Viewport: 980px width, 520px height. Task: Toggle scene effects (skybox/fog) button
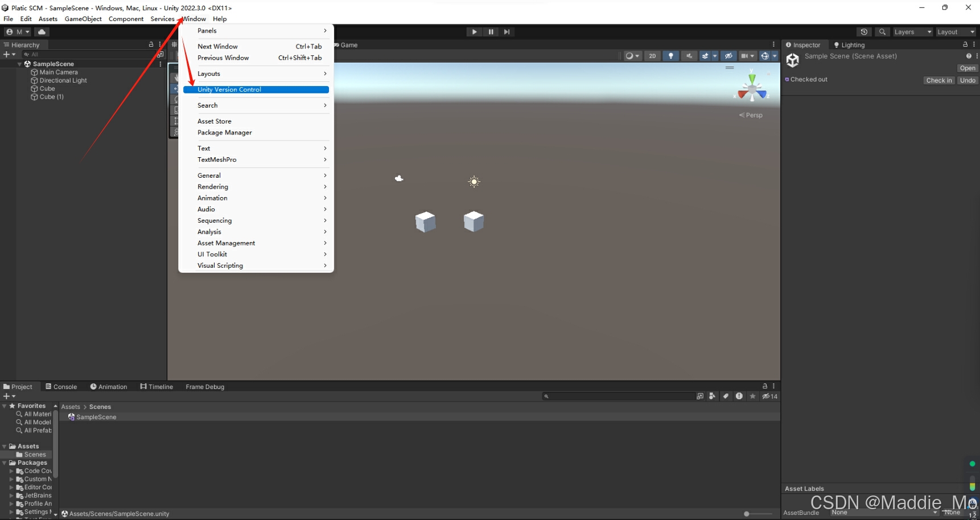point(705,56)
